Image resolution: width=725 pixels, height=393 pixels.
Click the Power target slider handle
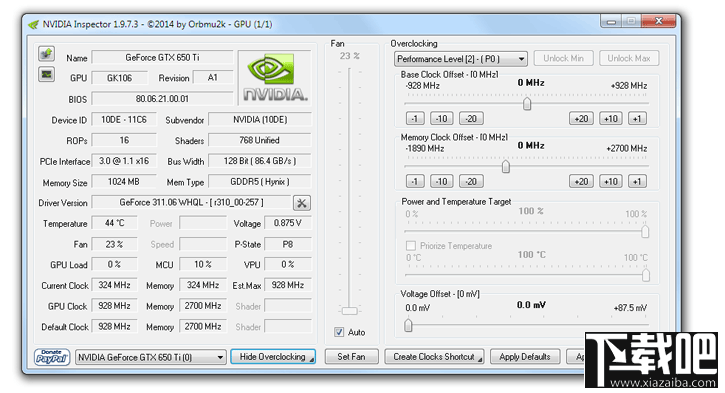(x=645, y=231)
